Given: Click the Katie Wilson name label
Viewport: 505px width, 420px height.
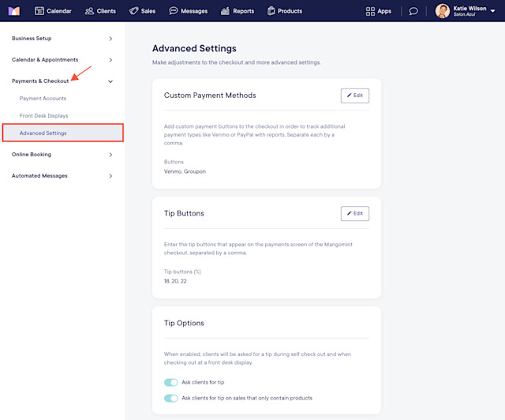Looking at the screenshot, I should (470, 9).
